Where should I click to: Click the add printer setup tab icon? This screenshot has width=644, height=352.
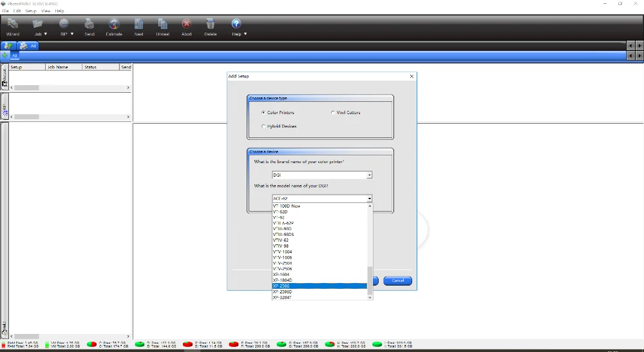click(x=8, y=46)
